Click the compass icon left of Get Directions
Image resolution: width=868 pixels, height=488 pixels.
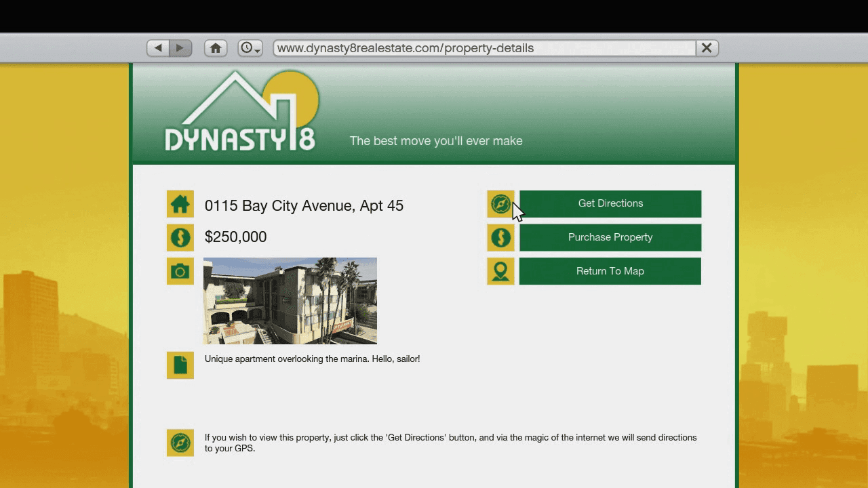500,204
